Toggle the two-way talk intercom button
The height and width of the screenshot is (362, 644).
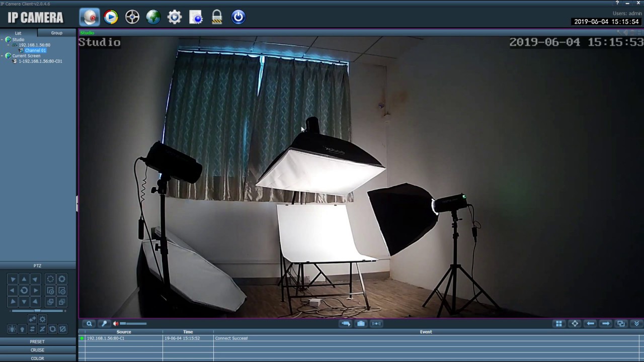pos(376,324)
